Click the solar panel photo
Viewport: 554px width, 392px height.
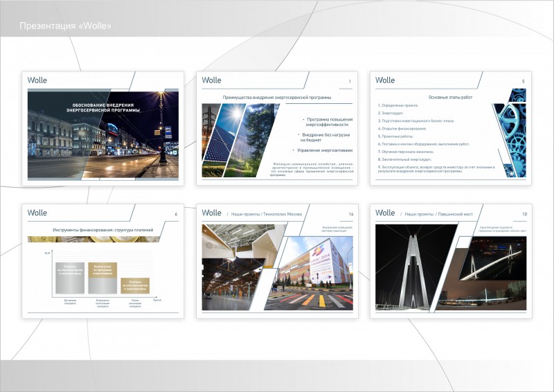(222, 136)
